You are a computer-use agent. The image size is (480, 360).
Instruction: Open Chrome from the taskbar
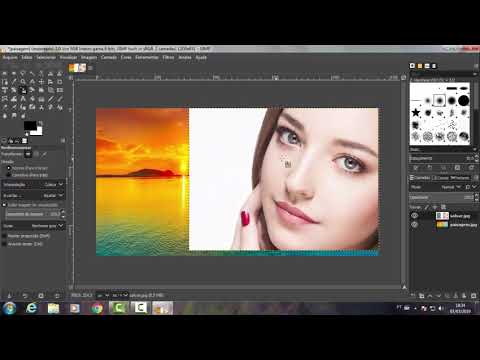point(97,308)
